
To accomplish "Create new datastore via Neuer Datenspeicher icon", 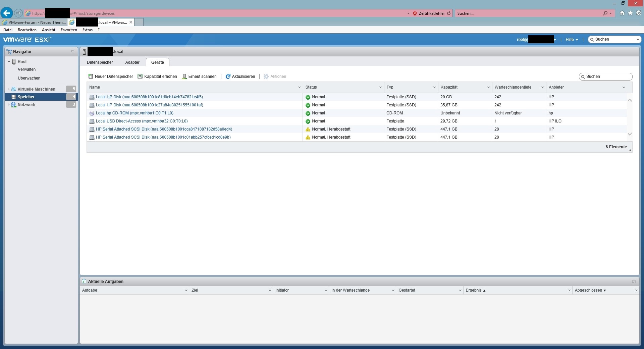I will (x=91, y=76).
